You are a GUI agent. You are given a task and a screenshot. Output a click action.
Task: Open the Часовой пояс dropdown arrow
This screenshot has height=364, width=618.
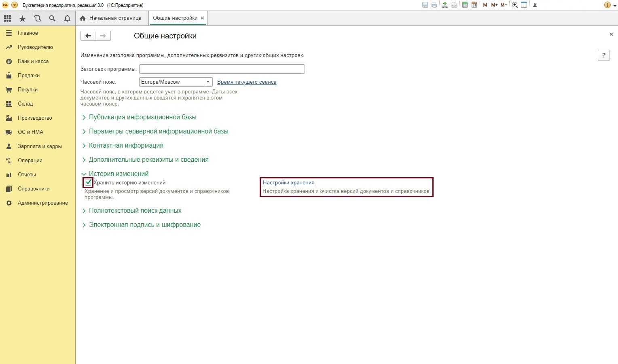[x=208, y=82]
